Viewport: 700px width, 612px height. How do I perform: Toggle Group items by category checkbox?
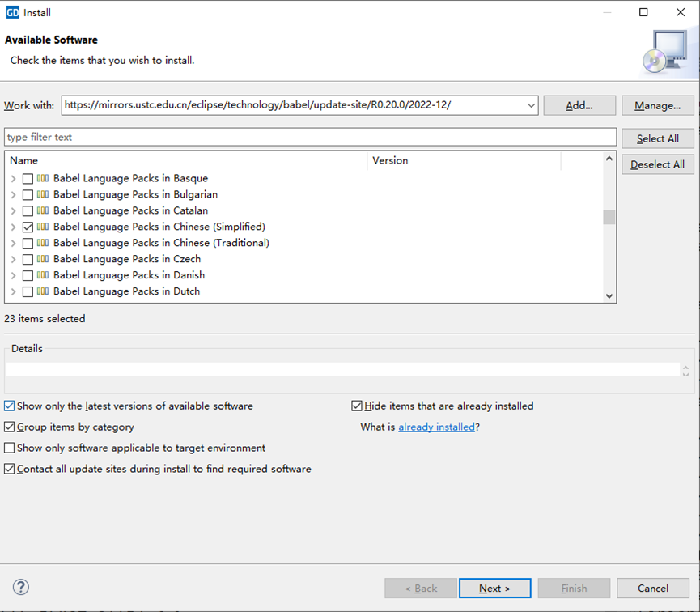point(10,427)
